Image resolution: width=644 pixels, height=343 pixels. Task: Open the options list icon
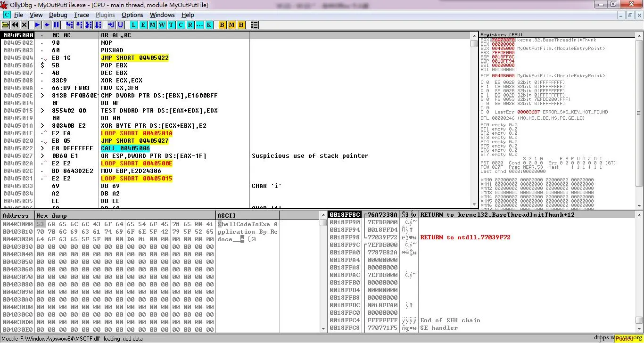(255, 25)
